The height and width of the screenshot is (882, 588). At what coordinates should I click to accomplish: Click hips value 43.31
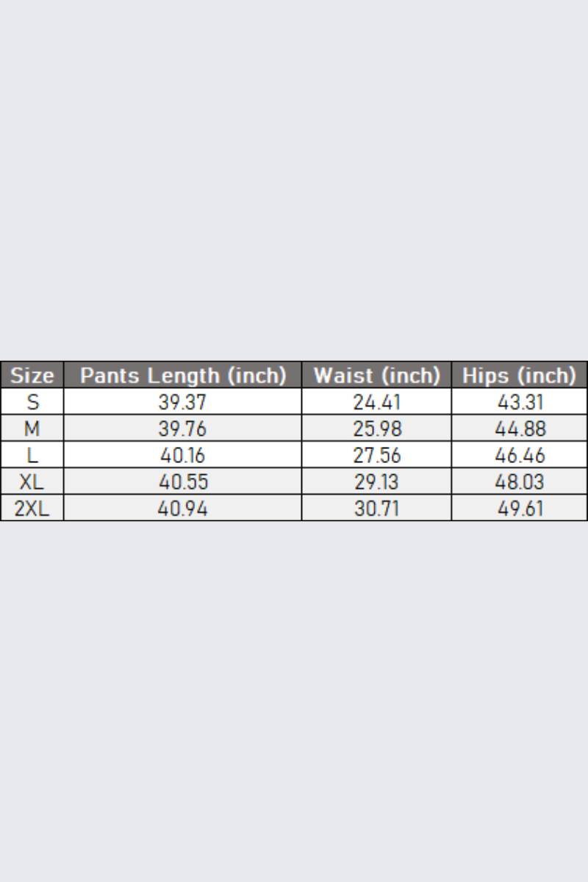coord(519,402)
